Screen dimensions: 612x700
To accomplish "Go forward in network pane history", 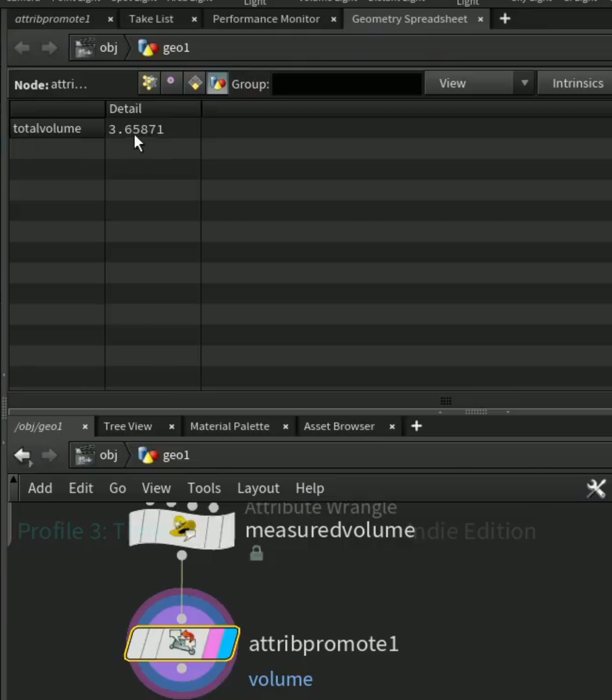I will click(49, 455).
